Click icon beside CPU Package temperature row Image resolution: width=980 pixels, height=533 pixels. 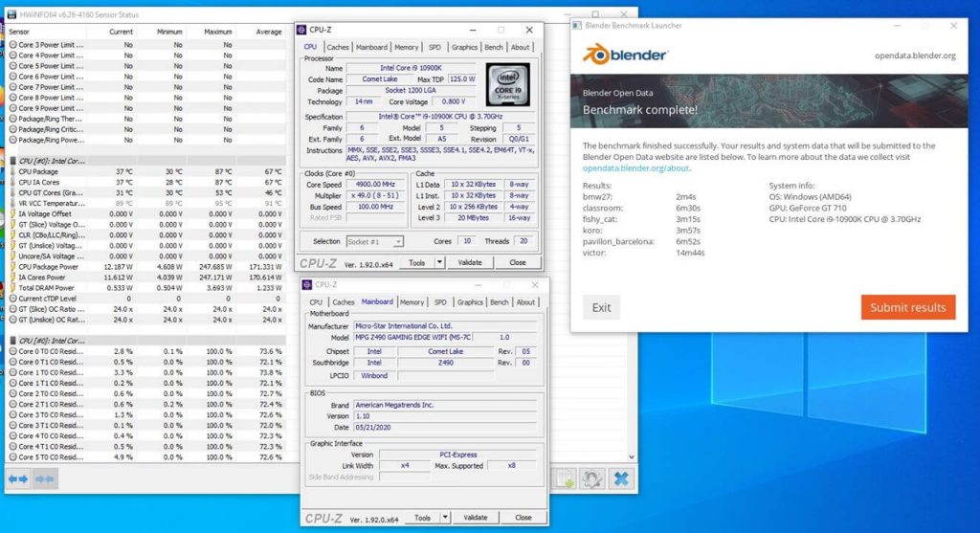pos(13,171)
